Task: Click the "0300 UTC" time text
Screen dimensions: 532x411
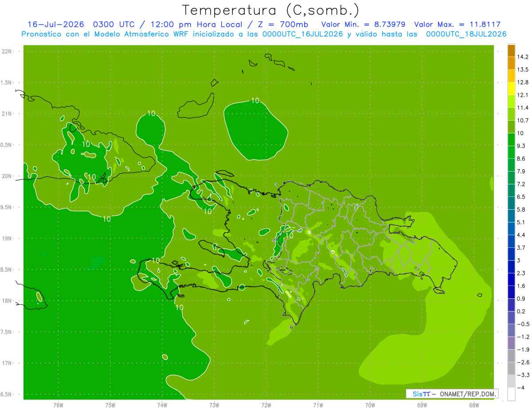Action: [114, 24]
